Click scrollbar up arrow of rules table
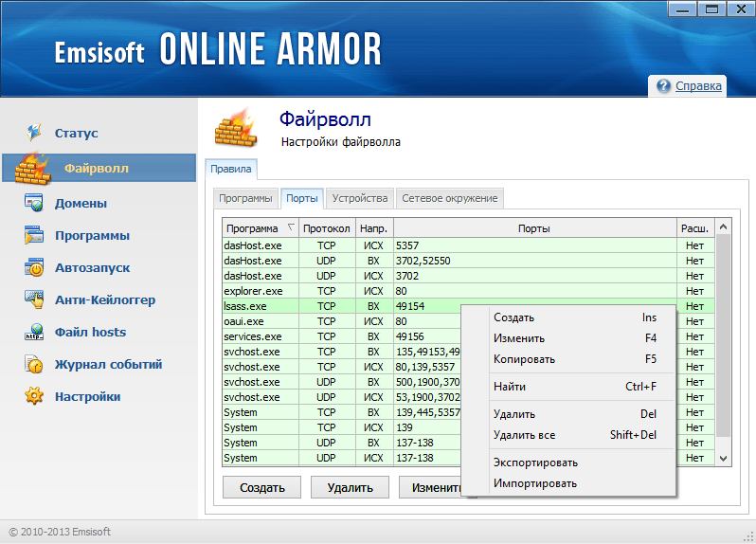Screen dimensions: 756x544 point(723,227)
